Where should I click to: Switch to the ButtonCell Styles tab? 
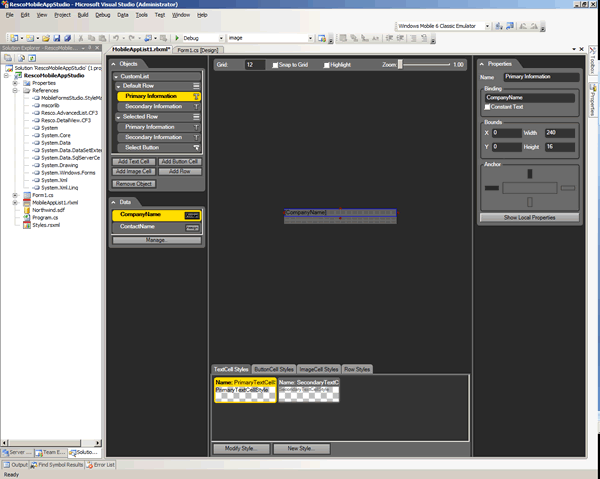click(274, 369)
